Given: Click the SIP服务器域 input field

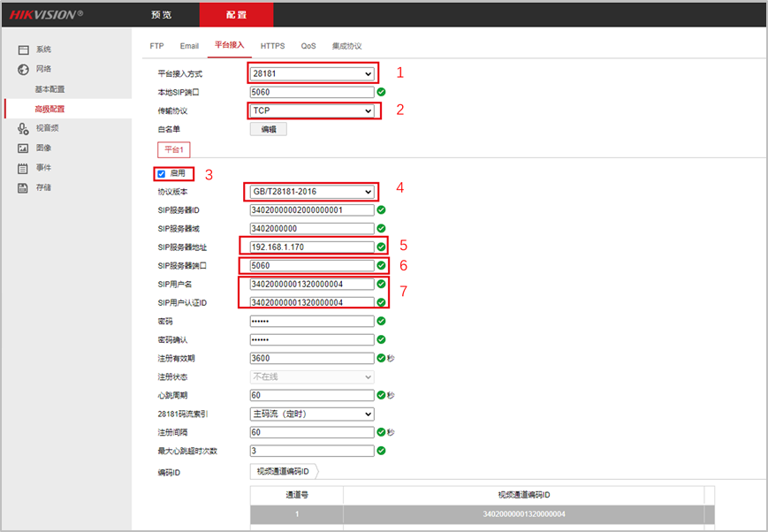Looking at the screenshot, I should (312, 229).
